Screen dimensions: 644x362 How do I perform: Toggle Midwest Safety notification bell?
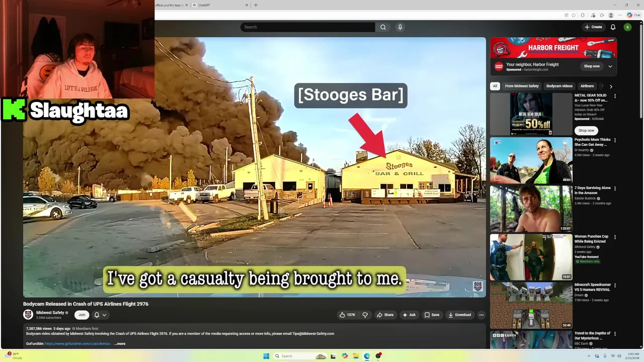point(97,315)
